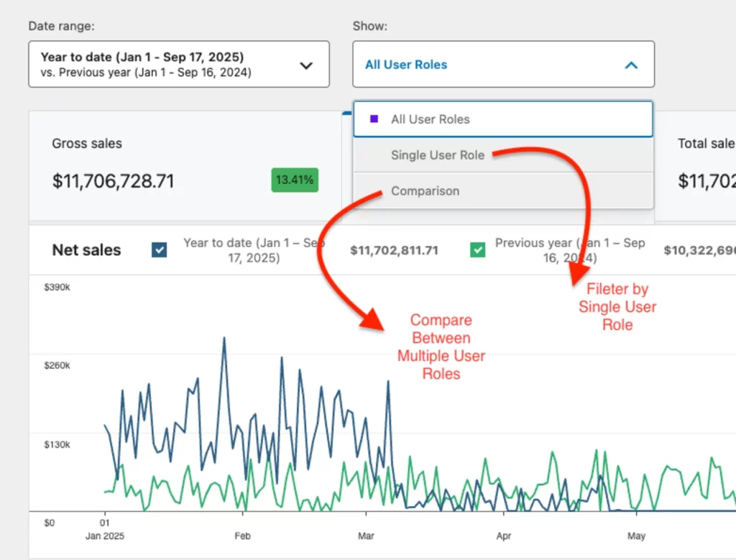Image resolution: width=736 pixels, height=560 pixels.
Task: Click the chevron icon on the Show dropdown
Action: pos(631,64)
